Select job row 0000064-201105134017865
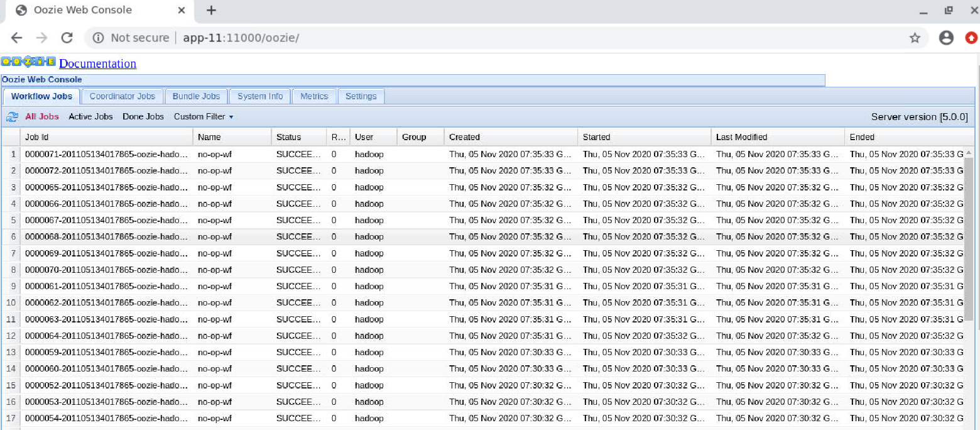Viewport: 980px width, 430px height. point(482,336)
